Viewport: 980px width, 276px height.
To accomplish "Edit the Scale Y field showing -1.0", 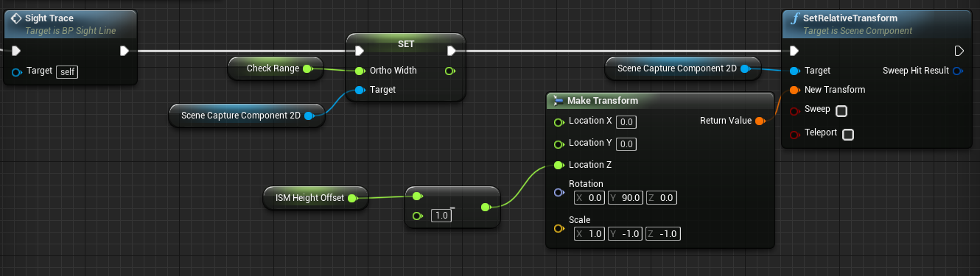I will 626,233.
